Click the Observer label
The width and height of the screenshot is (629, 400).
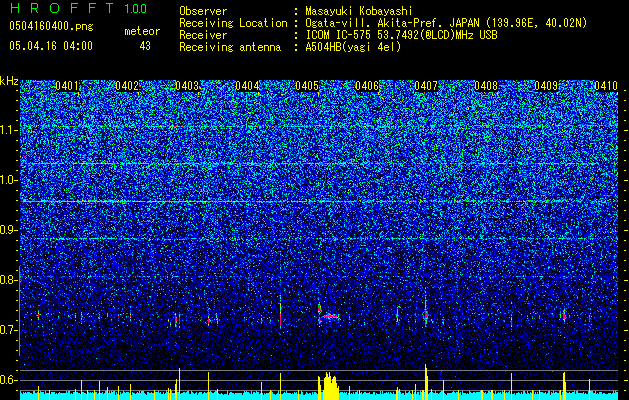pos(203,11)
